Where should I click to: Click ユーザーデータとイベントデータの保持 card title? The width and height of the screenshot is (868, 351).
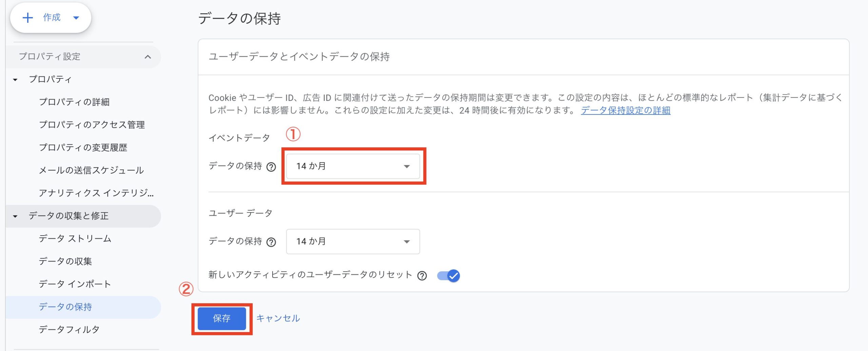tap(299, 57)
